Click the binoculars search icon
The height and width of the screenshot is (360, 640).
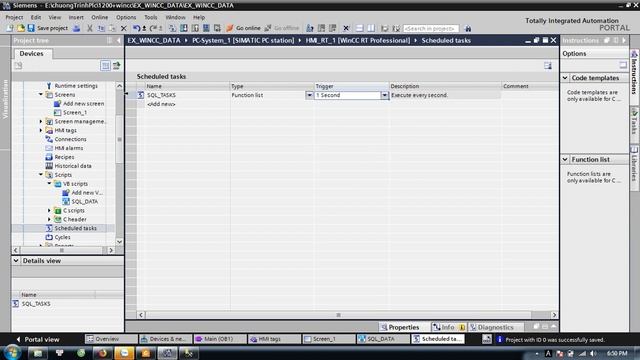[468, 28]
